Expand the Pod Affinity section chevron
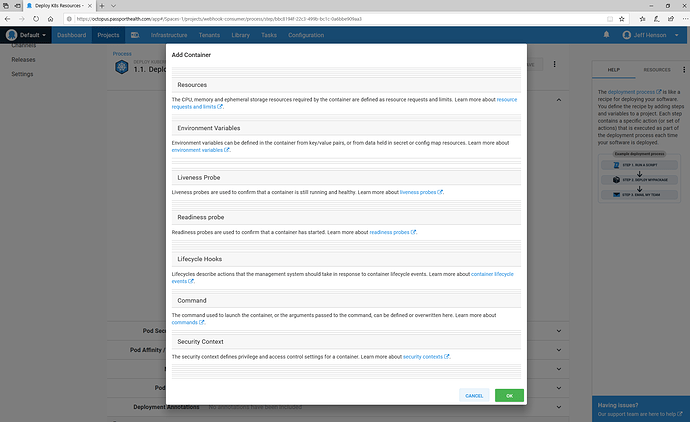The image size is (690, 422). coord(559,350)
